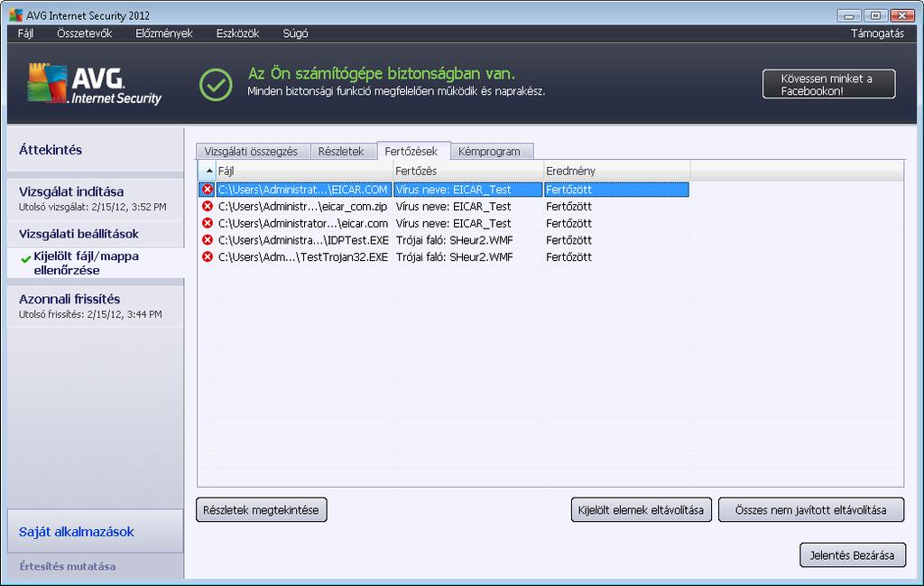Viewport: 924px width, 586px height.
Task: Sort by the Fájl column header
Action: 305,171
